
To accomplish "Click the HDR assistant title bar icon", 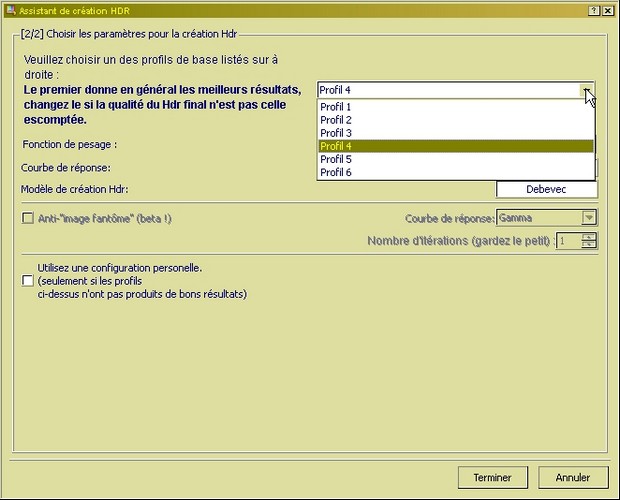I will point(9,8).
